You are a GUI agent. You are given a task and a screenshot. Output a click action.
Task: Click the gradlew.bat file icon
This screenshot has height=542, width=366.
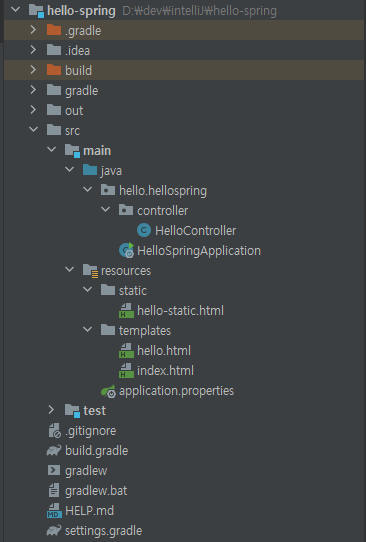tap(54, 490)
